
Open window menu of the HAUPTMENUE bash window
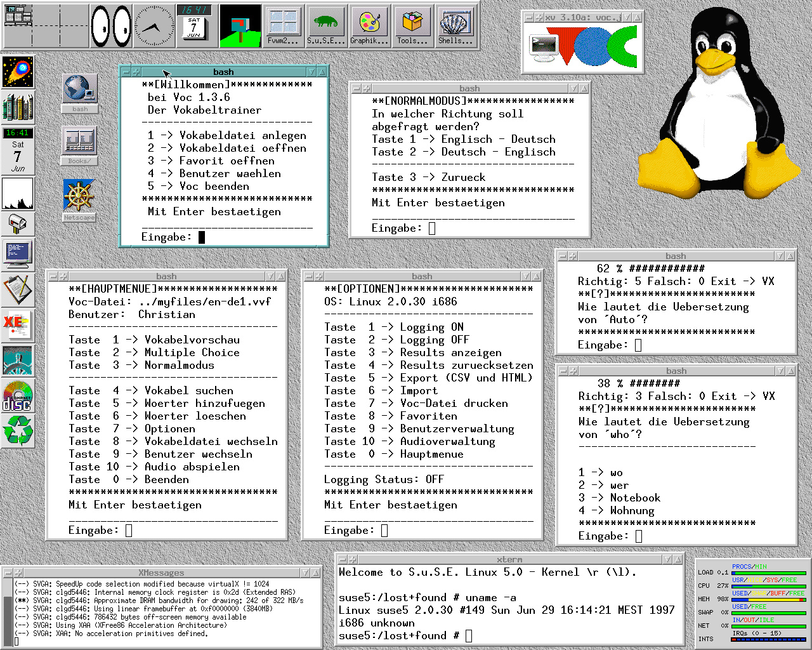(x=53, y=276)
